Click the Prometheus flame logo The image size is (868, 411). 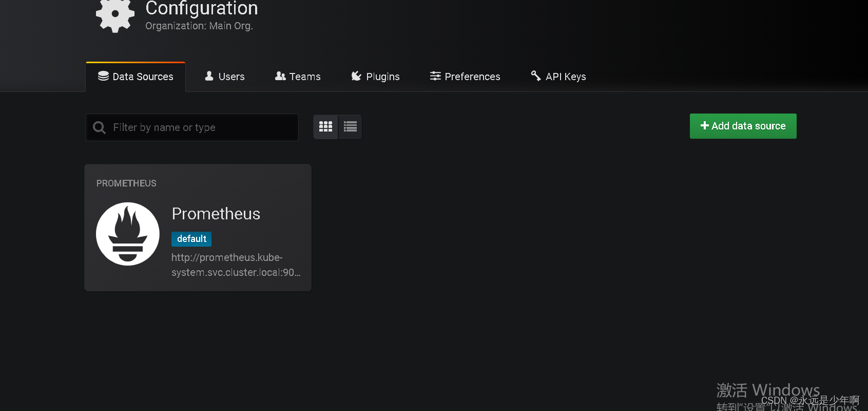click(x=128, y=234)
